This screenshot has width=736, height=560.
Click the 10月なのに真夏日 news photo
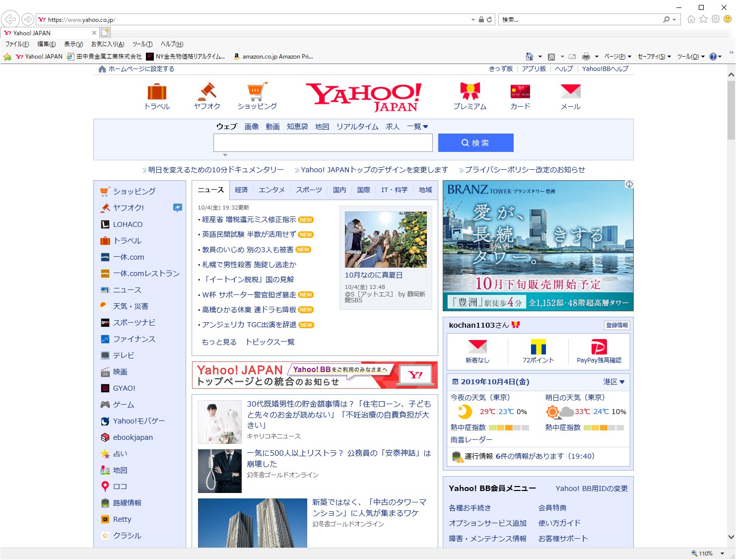coord(386,239)
